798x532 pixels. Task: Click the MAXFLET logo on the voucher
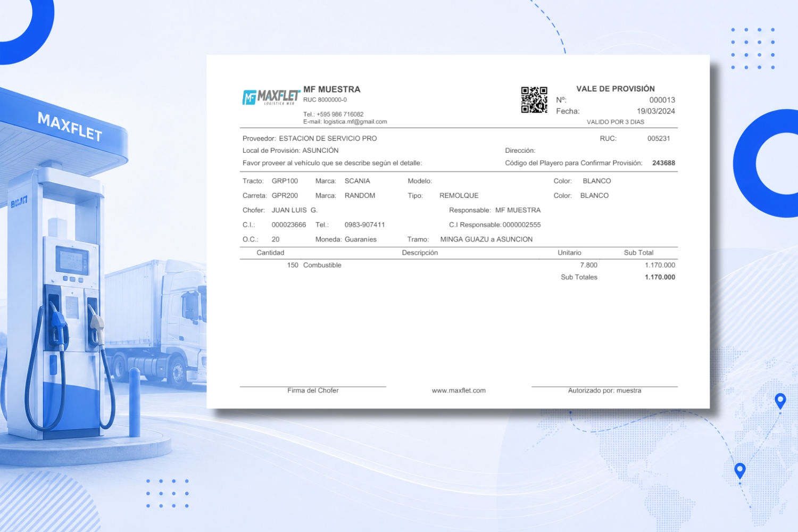pos(271,97)
